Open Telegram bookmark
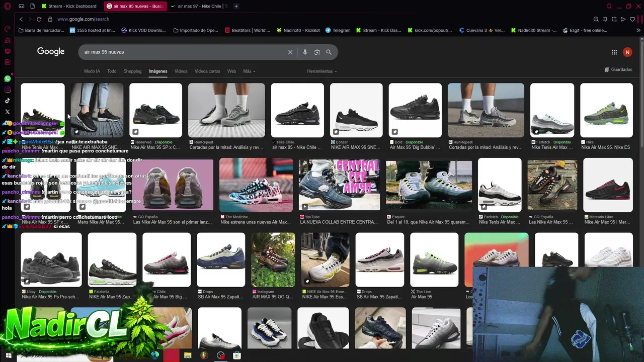The width and height of the screenshot is (644, 362). click(x=338, y=30)
